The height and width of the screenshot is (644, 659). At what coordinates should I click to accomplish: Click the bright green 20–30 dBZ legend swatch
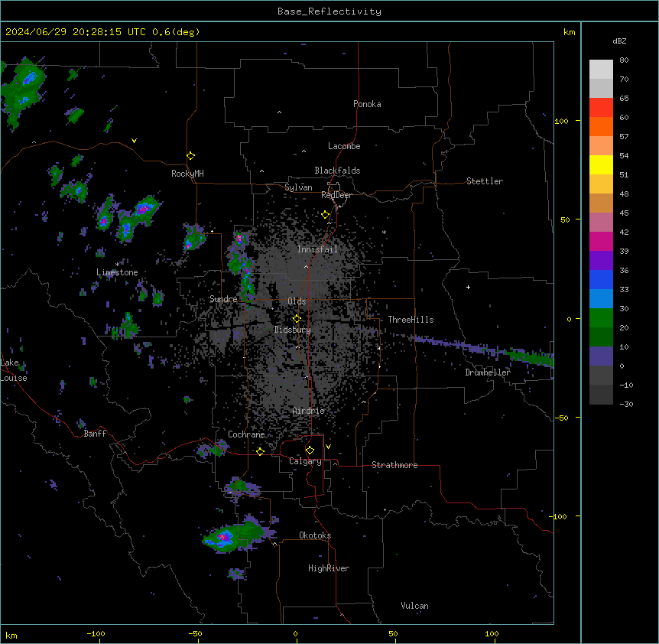[x=601, y=318]
